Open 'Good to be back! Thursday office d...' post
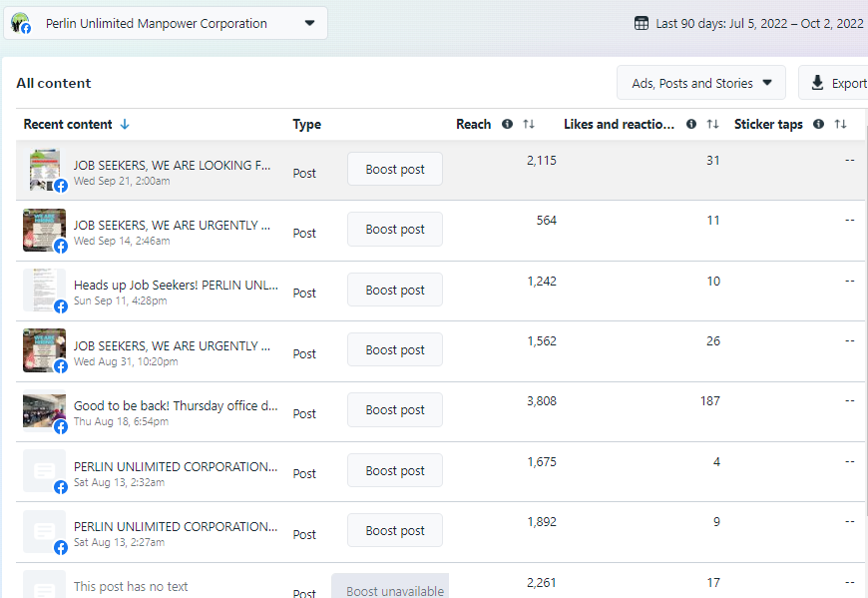The image size is (868, 598). (176, 405)
